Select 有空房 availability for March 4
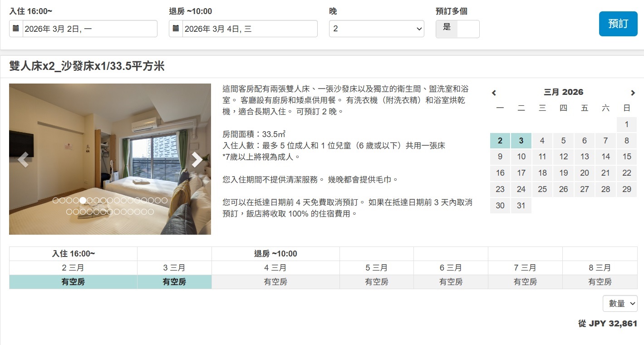The height and width of the screenshot is (345, 644). coord(275,281)
